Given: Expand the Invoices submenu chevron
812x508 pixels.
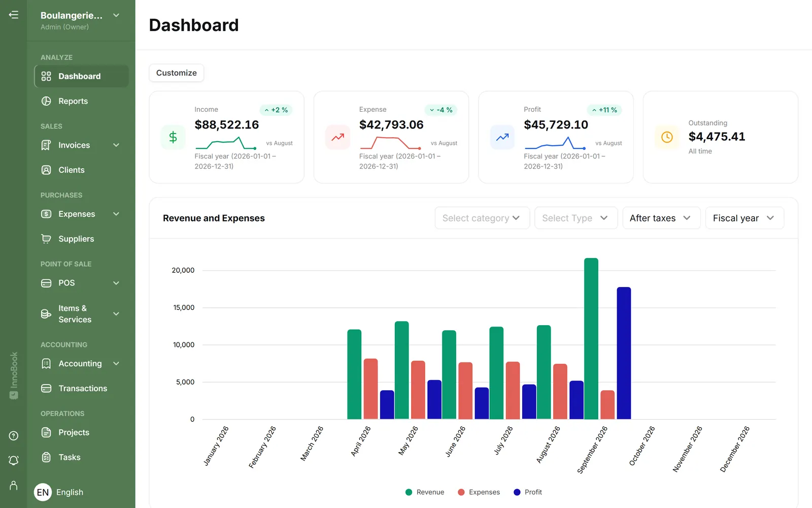Looking at the screenshot, I should pos(116,145).
